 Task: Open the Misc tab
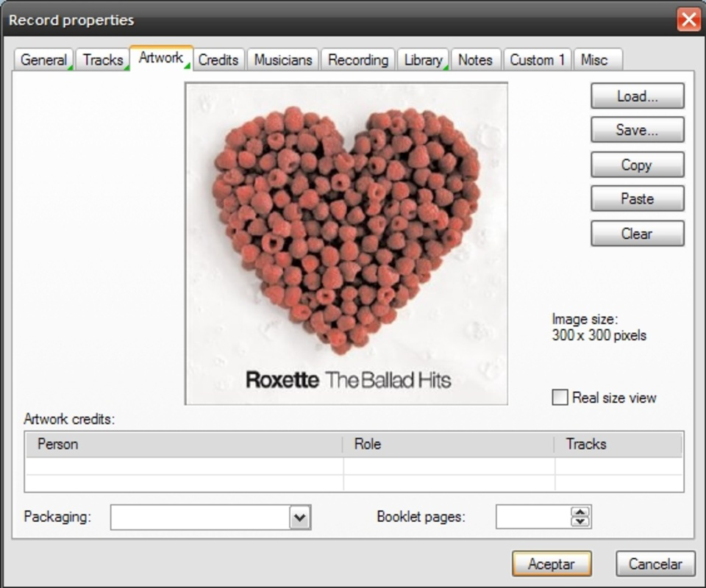[597, 60]
